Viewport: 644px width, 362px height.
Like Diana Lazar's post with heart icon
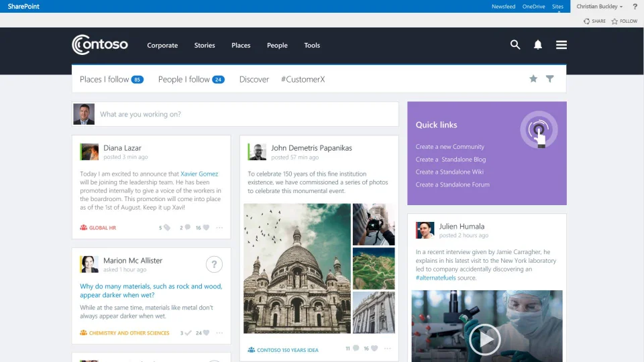(206, 227)
